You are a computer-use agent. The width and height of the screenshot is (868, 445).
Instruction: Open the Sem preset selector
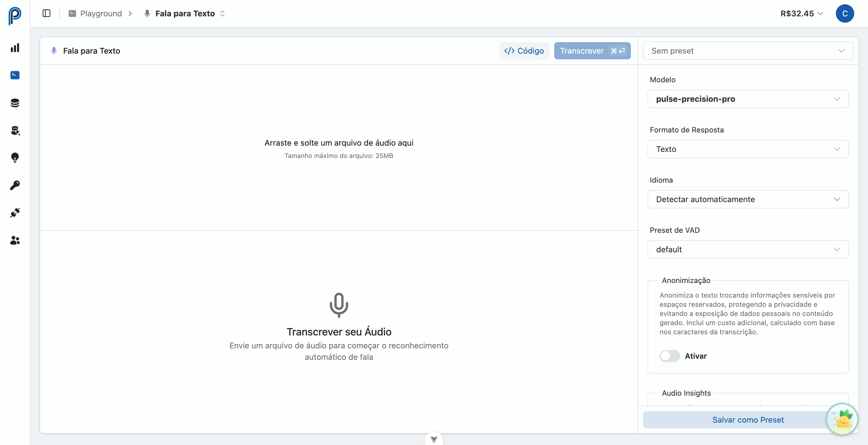click(x=748, y=51)
